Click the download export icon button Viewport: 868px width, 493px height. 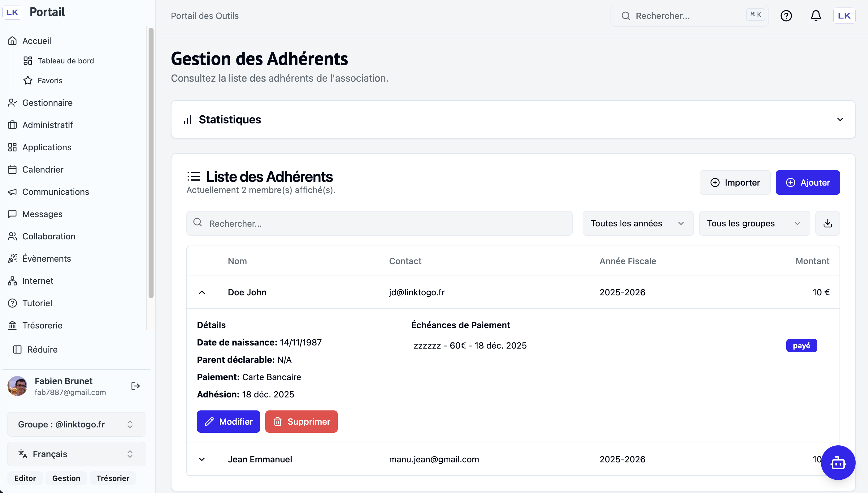tap(827, 223)
